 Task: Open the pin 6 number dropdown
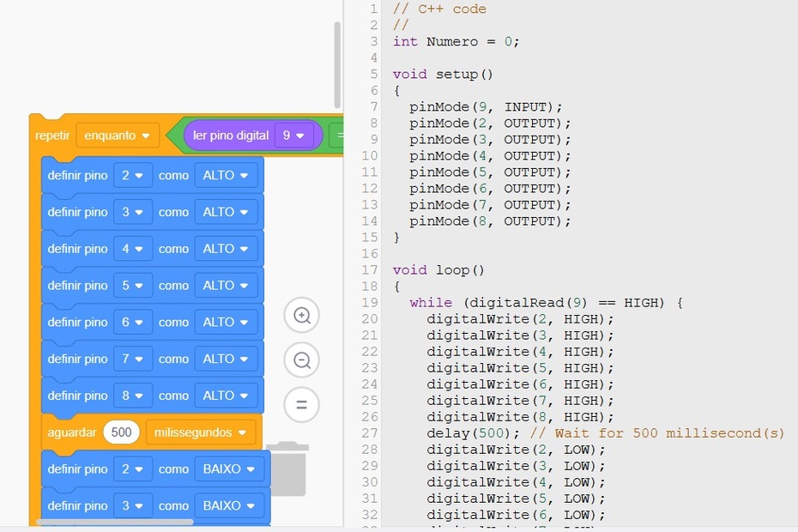click(132, 323)
